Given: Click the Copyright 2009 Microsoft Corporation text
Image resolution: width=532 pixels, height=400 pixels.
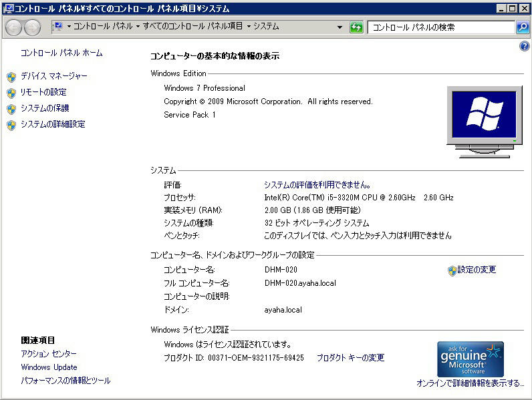Looking at the screenshot, I should [268, 102].
